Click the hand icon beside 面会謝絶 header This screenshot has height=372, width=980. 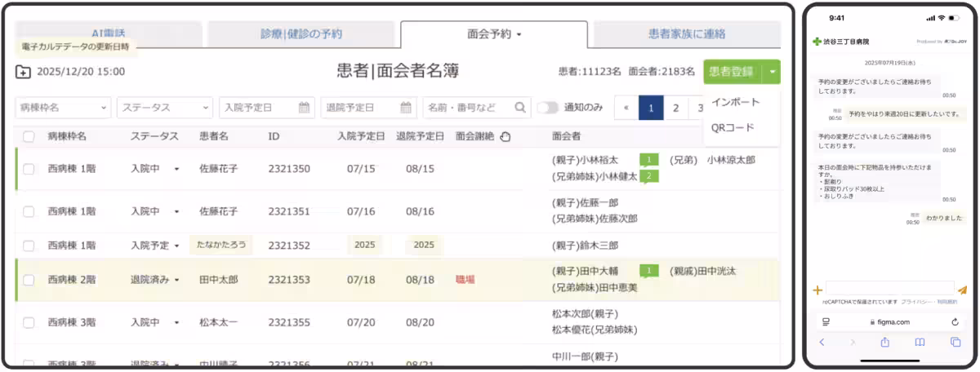(505, 136)
